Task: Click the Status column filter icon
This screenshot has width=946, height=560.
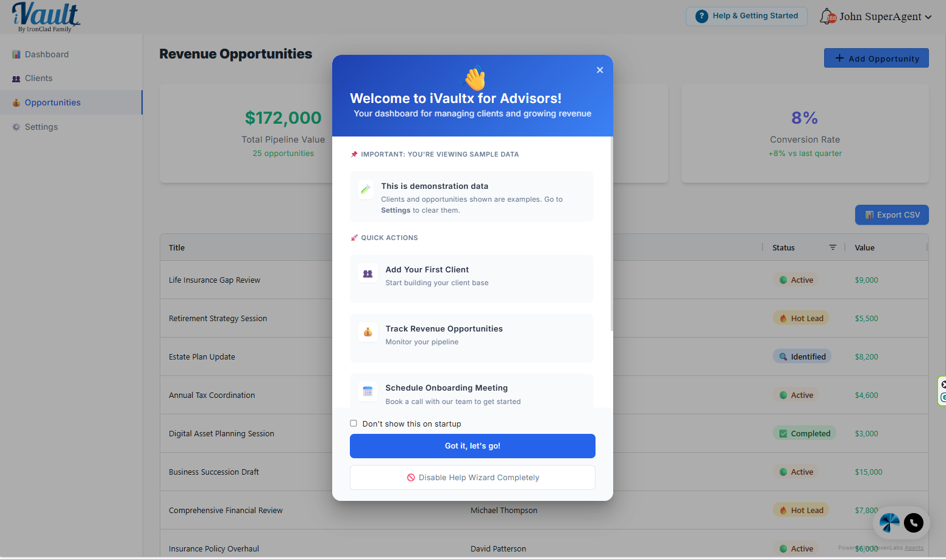Action: pyautogui.click(x=833, y=247)
